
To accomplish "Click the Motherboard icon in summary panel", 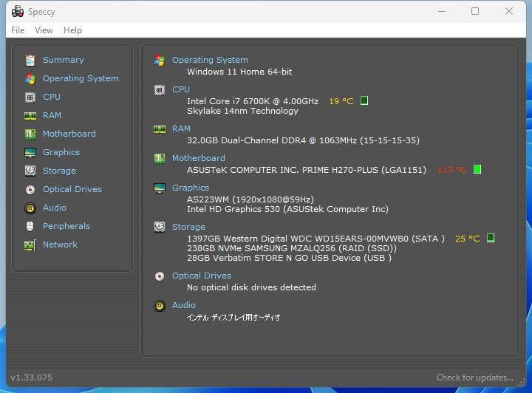I will coord(160,158).
